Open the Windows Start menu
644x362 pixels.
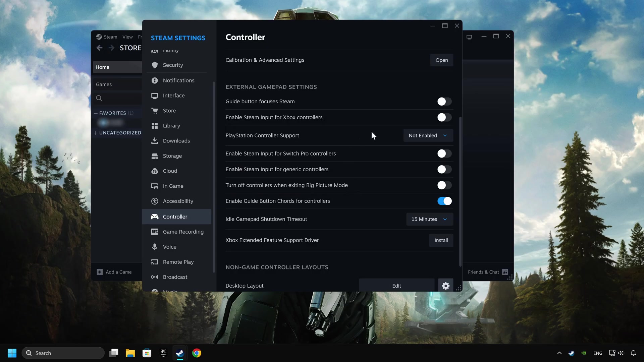coord(12,353)
